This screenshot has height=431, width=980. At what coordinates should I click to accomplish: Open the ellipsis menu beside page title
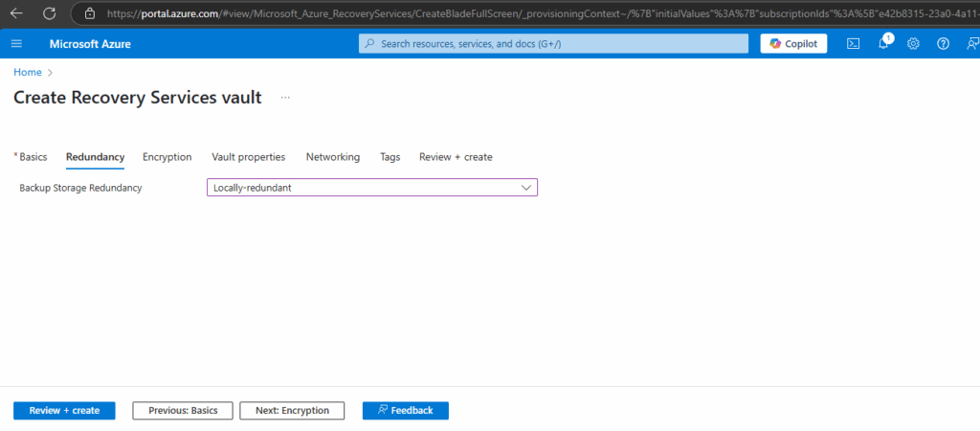click(285, 98)
